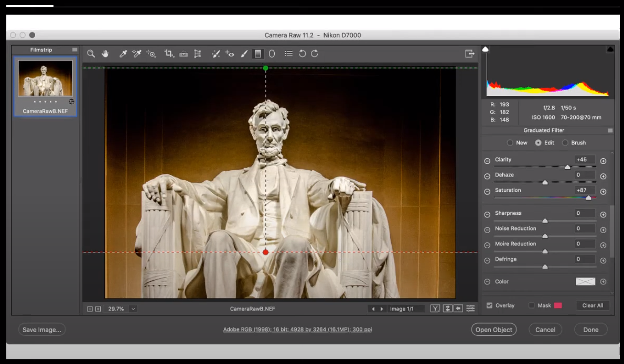
Task: Open the Adobe RGB workflow options link
Action: (297, 329)
